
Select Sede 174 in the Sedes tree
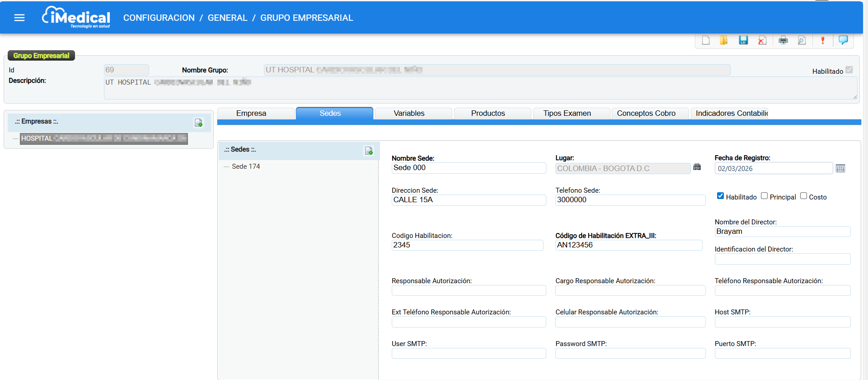click(246, 166)
